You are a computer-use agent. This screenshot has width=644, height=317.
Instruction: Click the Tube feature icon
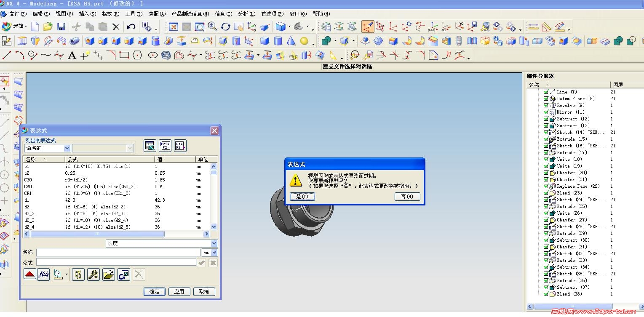pyautogui.click(x=75, y=41)
